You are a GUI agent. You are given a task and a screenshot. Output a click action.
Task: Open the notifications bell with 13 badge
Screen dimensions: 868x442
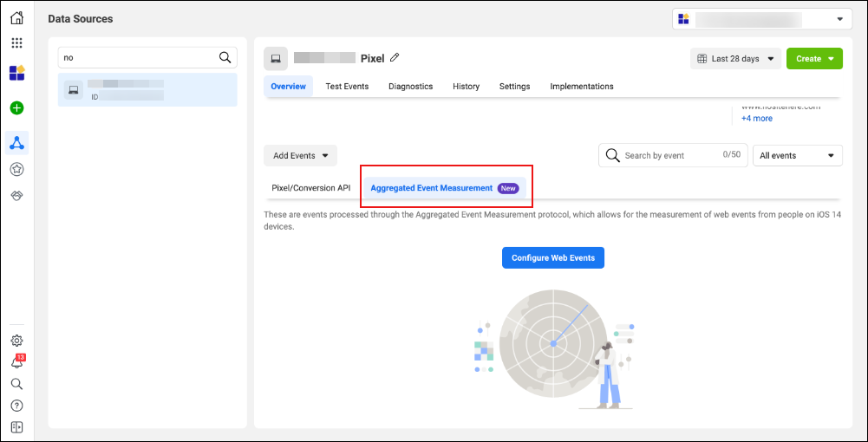[17, 361]
